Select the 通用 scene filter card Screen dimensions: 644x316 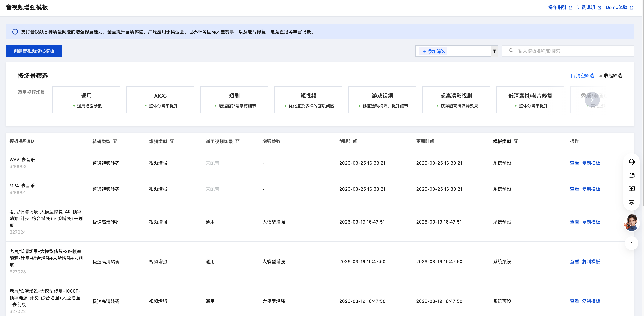[x=86, y=100]
